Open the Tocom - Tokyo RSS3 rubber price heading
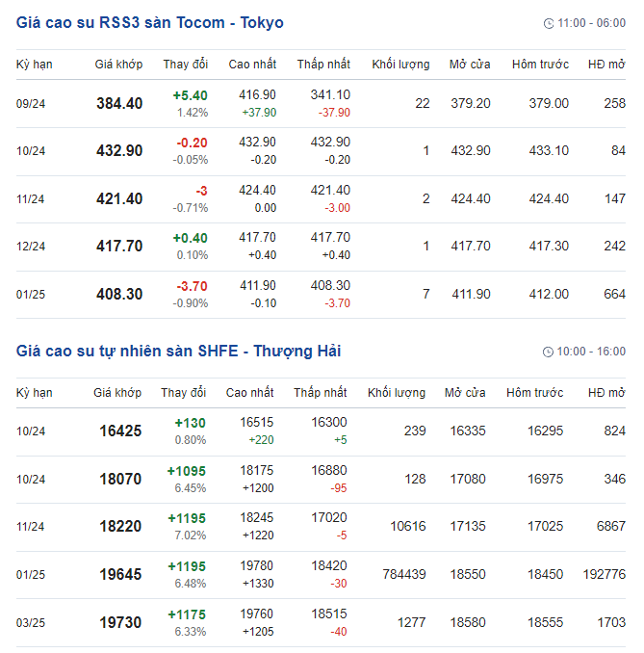 coord(150,22)
